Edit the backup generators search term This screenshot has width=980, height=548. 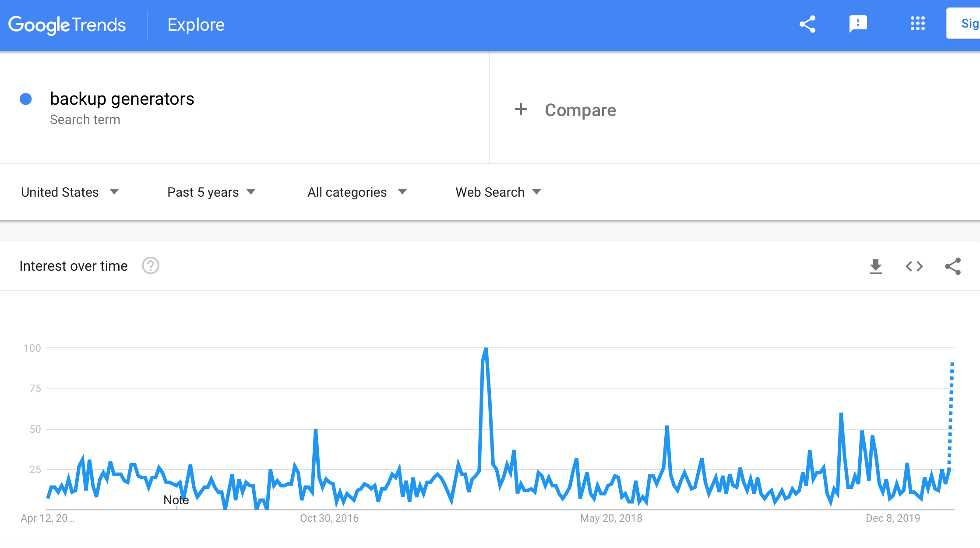click(x=122, y=99)
